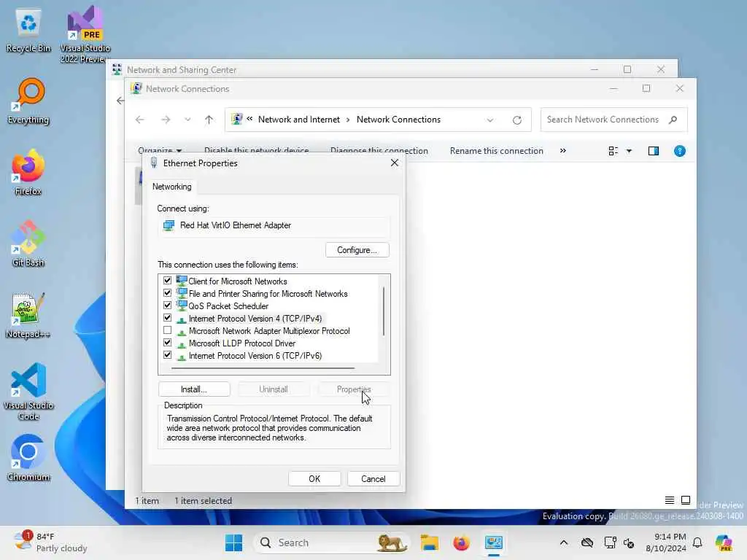Expand the hidden breadcrumb chevrons in address bar

pos(249,119)
